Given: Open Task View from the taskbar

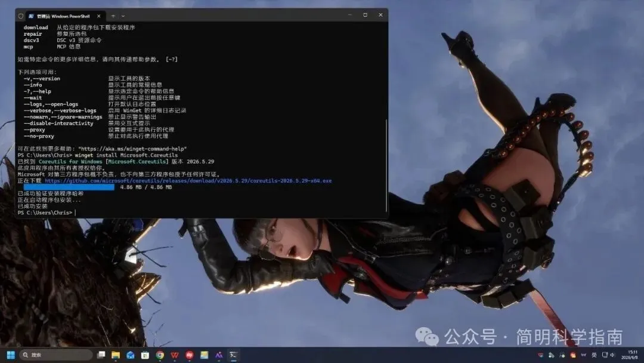Looking at the screenshot, I should (101, 355).
